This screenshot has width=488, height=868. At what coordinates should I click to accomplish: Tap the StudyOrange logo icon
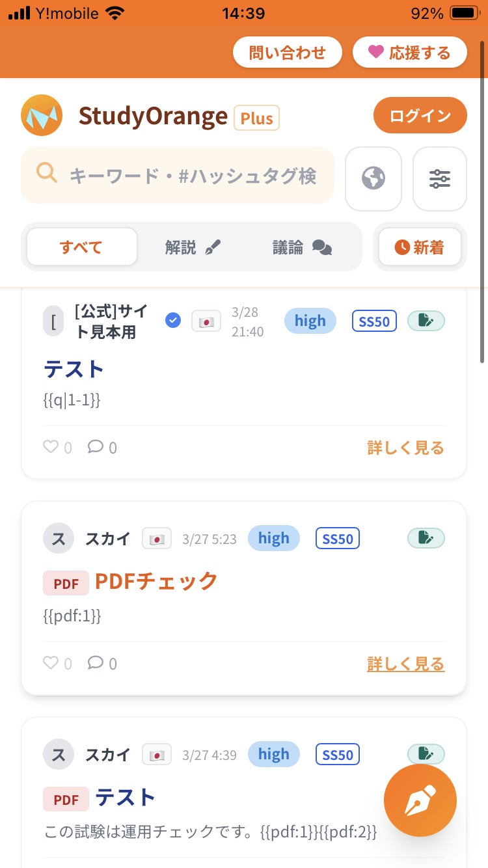click(42, 116)
